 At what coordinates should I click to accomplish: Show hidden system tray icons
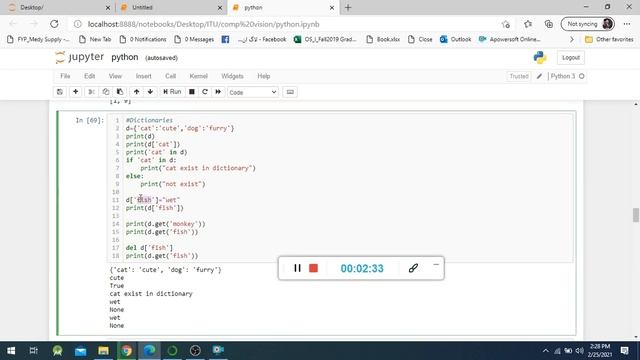[x=546, y=351]
